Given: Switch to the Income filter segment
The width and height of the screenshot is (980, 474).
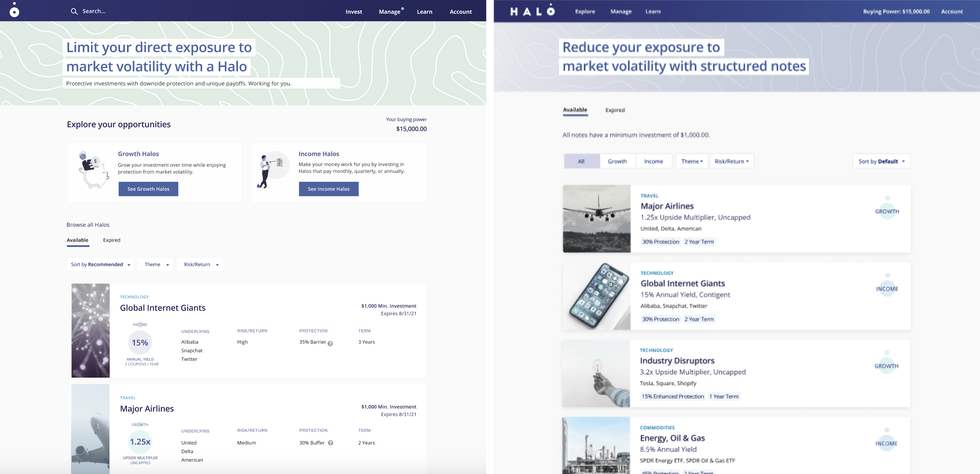Looking at the screenshot, I should 654,161.
